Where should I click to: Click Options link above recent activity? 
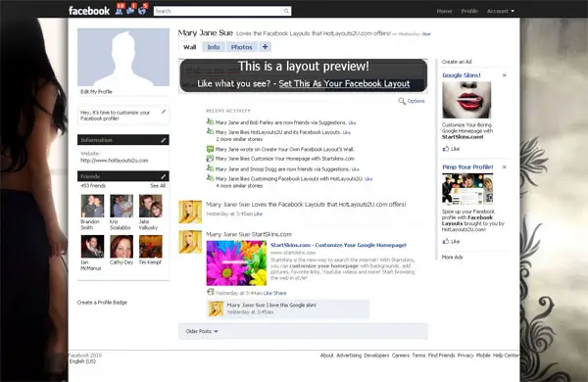pyautogui.click(x=416, y=101)
